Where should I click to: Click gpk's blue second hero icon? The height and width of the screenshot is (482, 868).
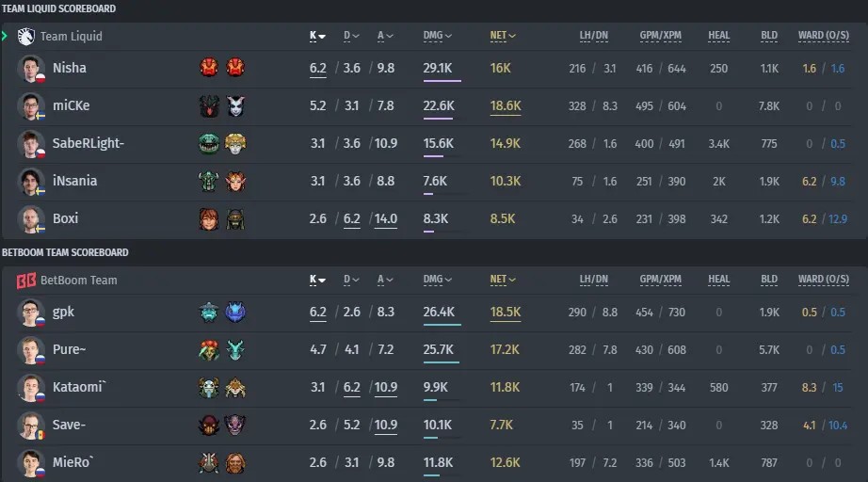point(235,313)
